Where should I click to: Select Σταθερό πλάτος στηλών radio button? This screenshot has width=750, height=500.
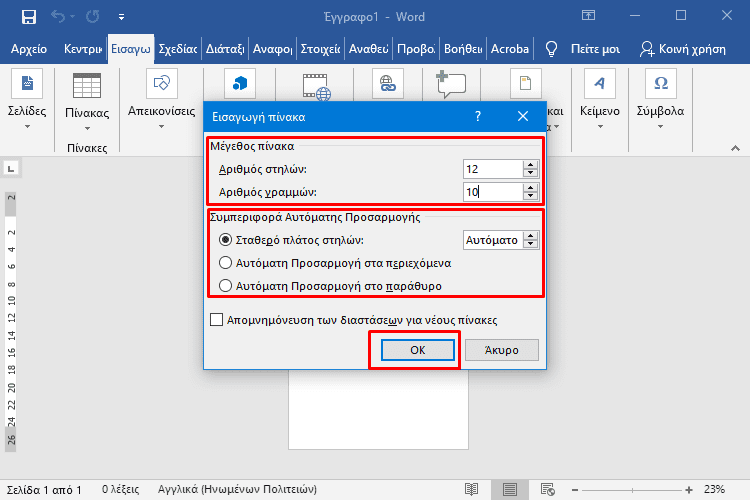point(225,240)
